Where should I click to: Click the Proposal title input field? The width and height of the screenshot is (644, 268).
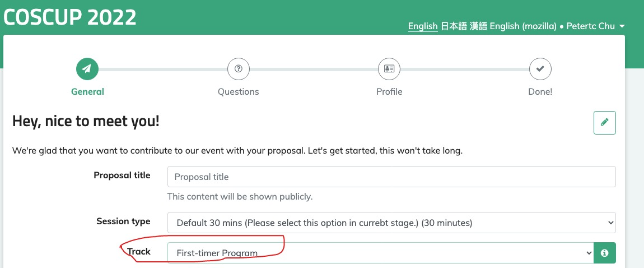point(391,177)
